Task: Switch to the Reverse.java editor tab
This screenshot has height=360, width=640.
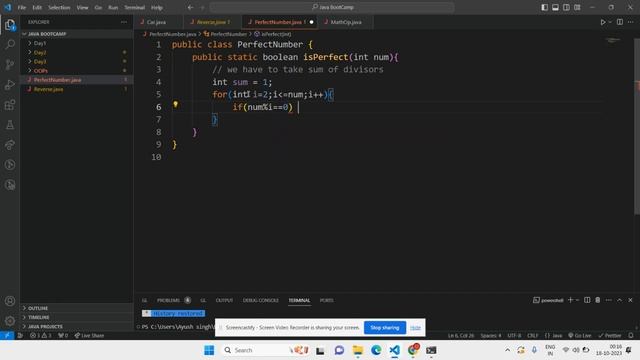Action: (212, 22)
